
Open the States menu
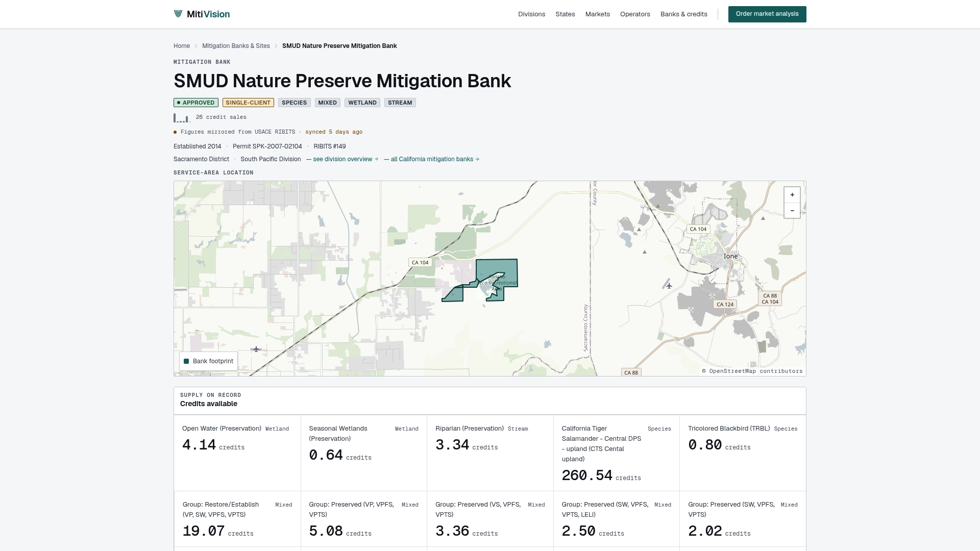pos(565,14)
